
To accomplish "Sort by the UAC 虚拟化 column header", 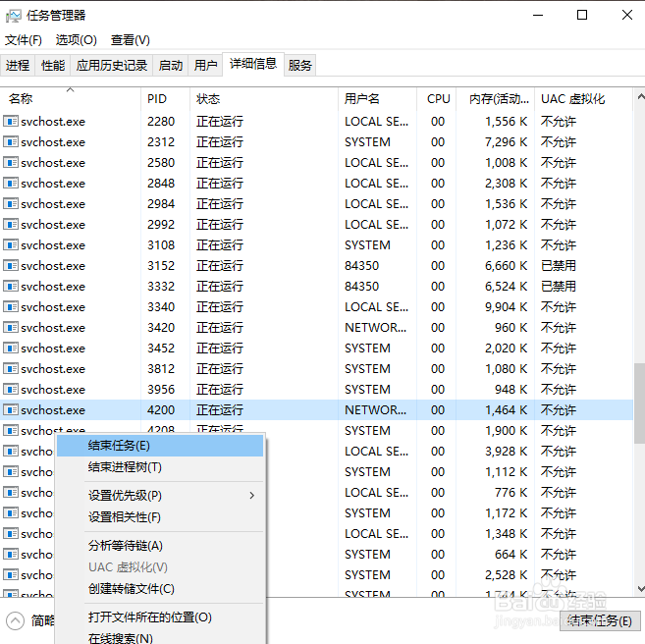I will [x=583, y=99].
